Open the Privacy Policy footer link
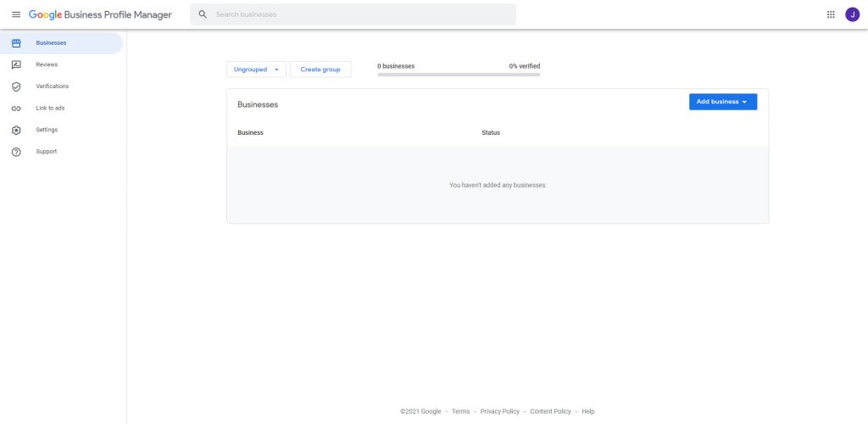This screenshot has height=424, width=868. click(500, 411)
